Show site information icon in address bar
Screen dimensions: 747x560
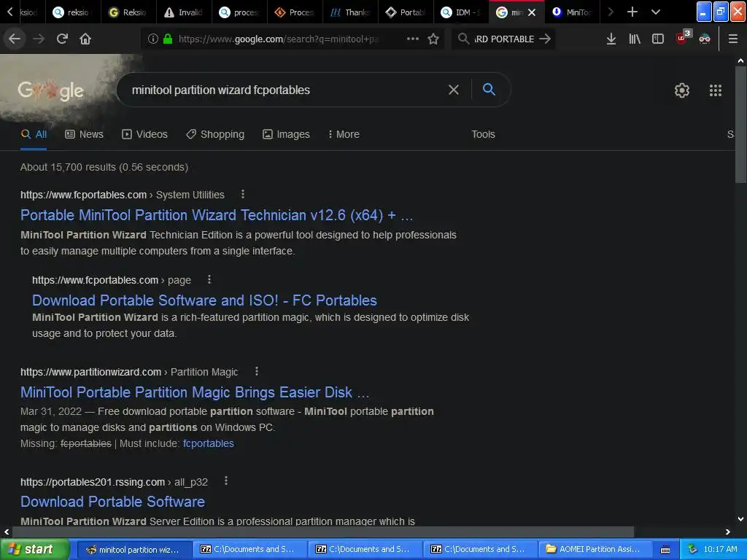153,39
